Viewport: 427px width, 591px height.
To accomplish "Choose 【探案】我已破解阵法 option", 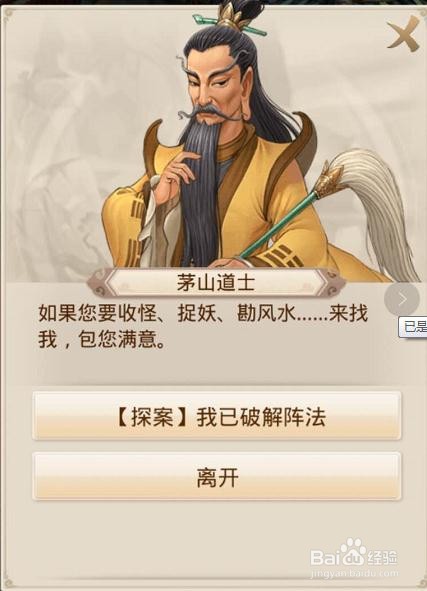I will coord(217,416).
